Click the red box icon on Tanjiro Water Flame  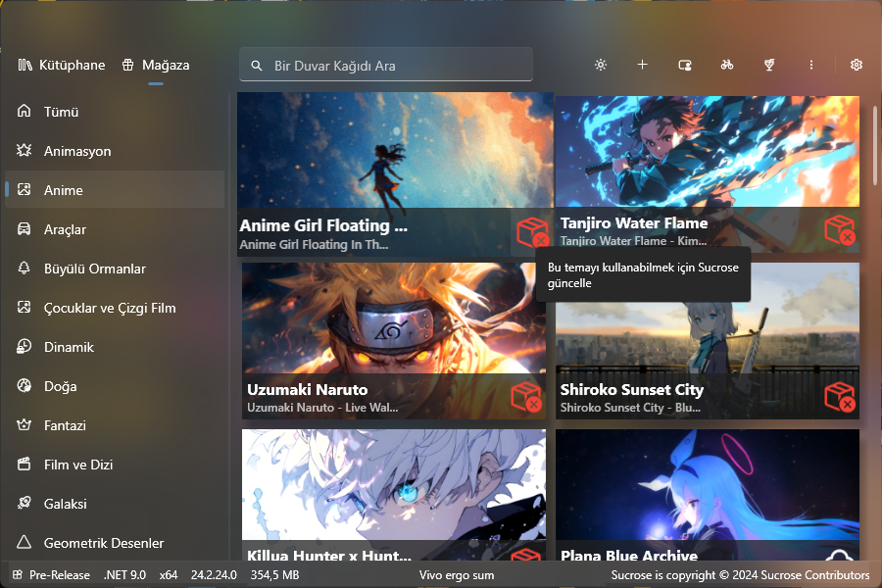coord(840,229)
